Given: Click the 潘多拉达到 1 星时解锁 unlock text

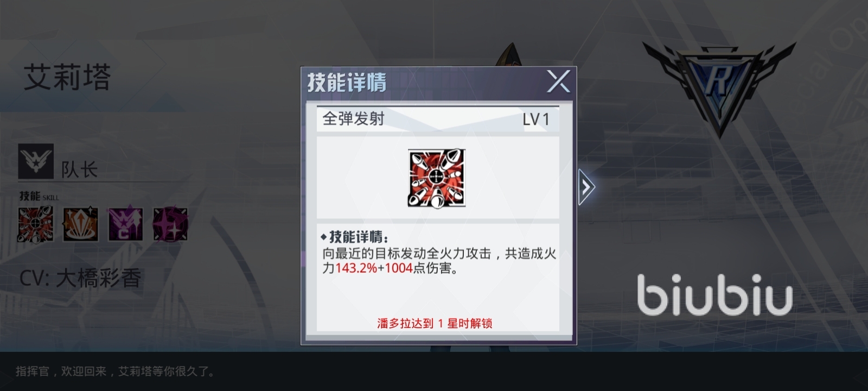Looking at the screenshot, I should click(435, 324).
